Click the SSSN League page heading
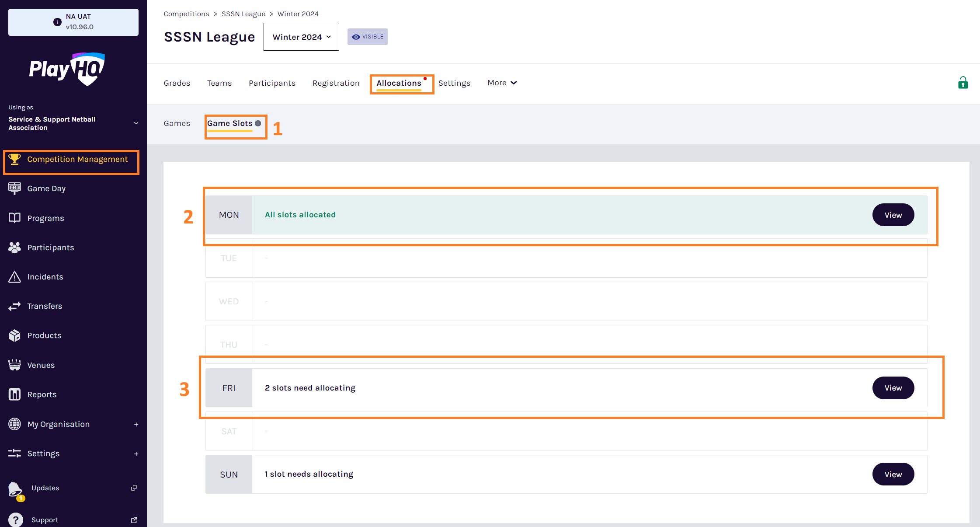This screenshot has height=527, width=980. [x=209, y=37]
